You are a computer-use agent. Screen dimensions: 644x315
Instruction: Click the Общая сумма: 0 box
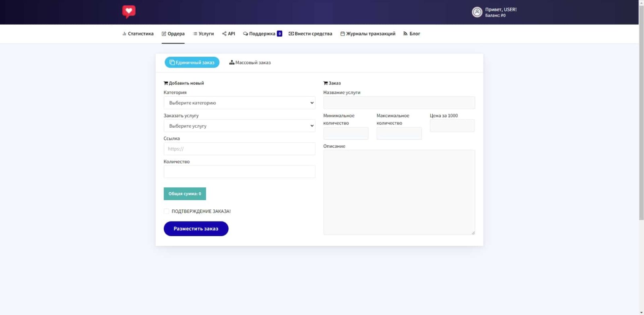[x=185, y=194]
